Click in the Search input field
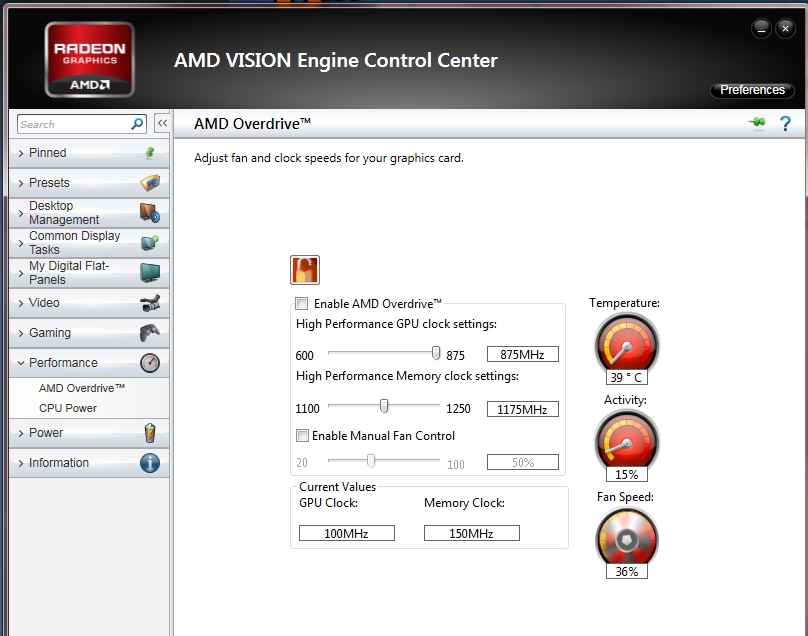The height and width of the screenshot is (636, 808). (x=75, y=124)
